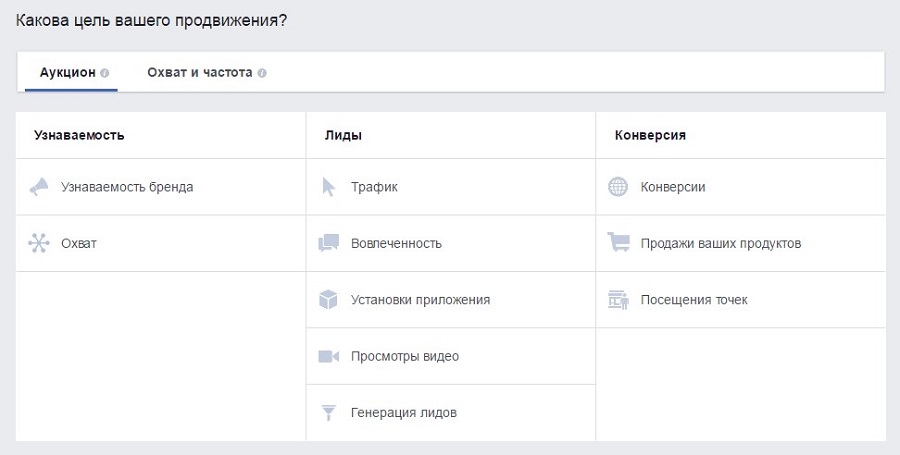Click the video camera icon for Просмотры видео
The height and width of the screenshot is (455, 900).
tap(329, 356)
